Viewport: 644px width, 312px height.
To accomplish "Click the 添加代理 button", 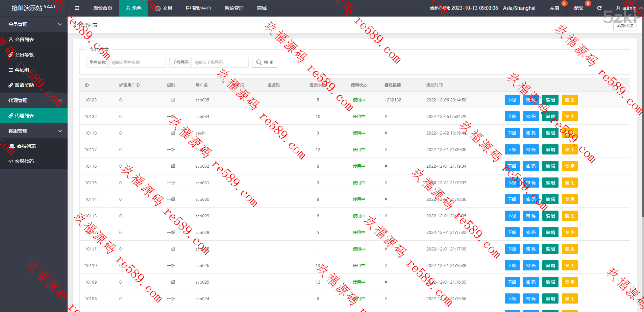I will pos(625,26).
